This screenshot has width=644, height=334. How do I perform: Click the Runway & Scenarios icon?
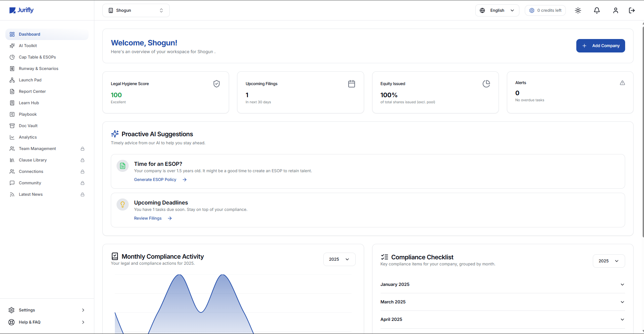[x=12, y=69]
